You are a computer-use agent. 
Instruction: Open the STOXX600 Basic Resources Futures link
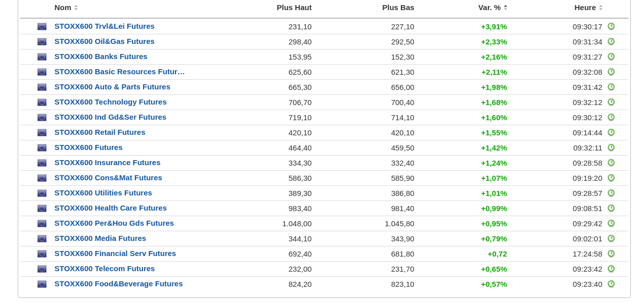click(x=119, y=72)
